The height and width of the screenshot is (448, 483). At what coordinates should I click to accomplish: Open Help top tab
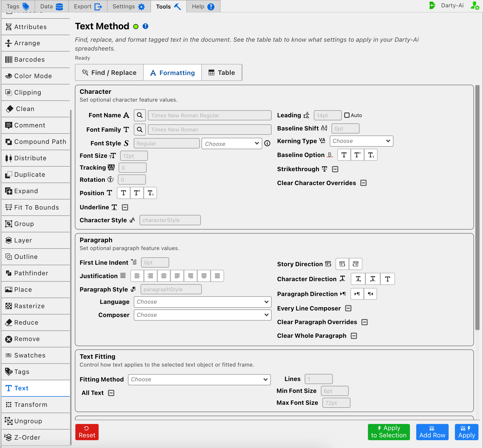(x=203, y=6)
